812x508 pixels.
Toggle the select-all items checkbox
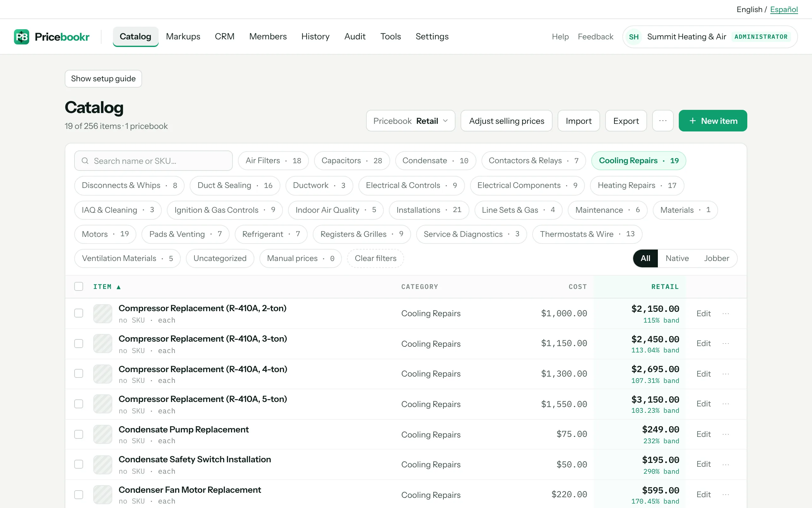point(79,286)
